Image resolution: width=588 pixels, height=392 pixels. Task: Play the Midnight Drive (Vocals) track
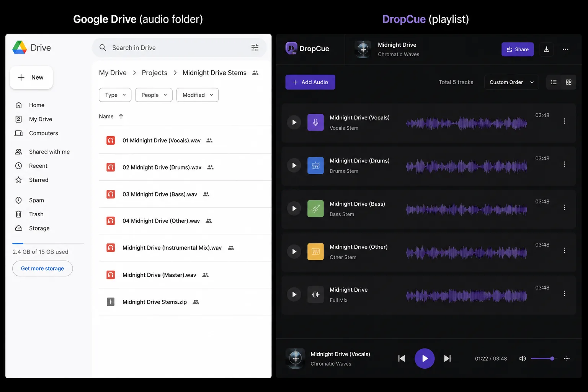click(294, 122)
